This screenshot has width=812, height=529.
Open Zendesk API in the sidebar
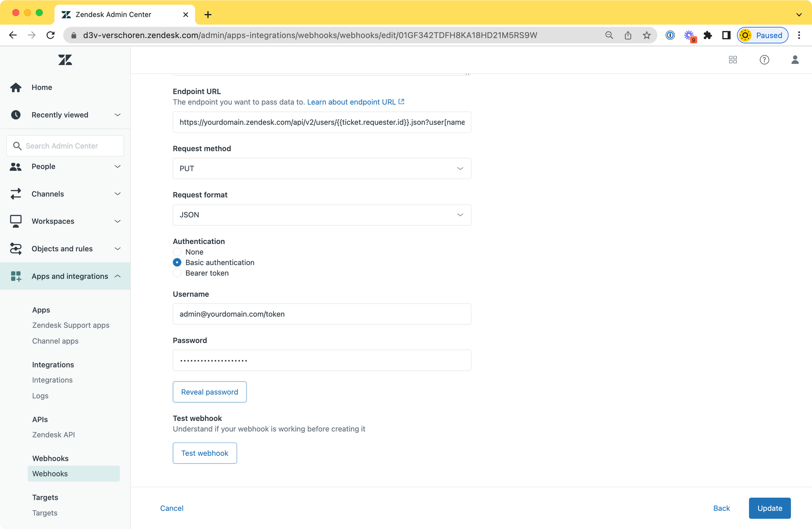pos(54,435)
